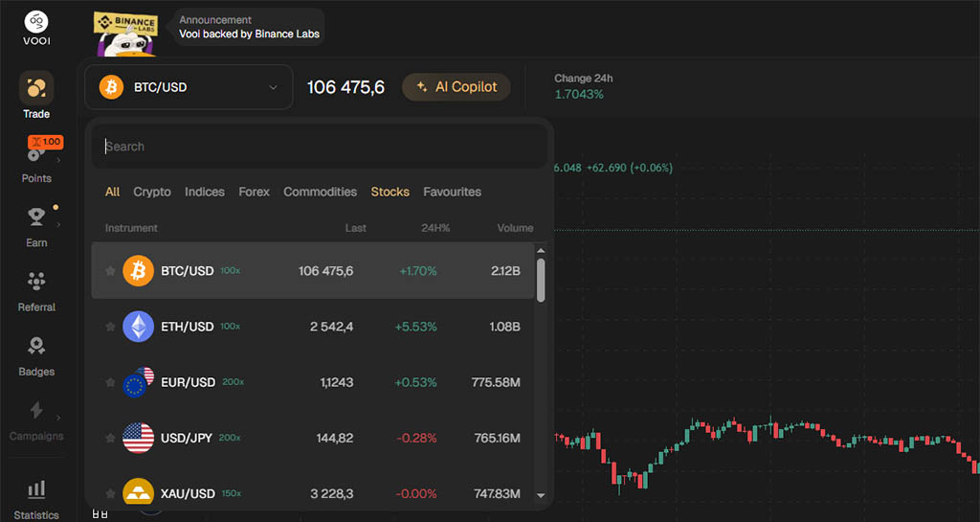Favourite BTC/USD with its star
Image resolution: width=980 pixels, height=522 pixels.
(110, 271)
